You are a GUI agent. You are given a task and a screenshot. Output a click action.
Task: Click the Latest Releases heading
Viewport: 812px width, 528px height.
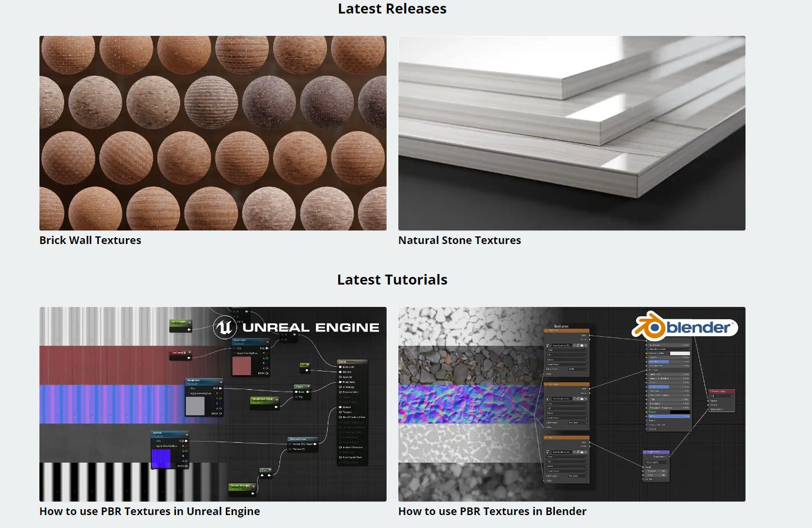point(392,9)
